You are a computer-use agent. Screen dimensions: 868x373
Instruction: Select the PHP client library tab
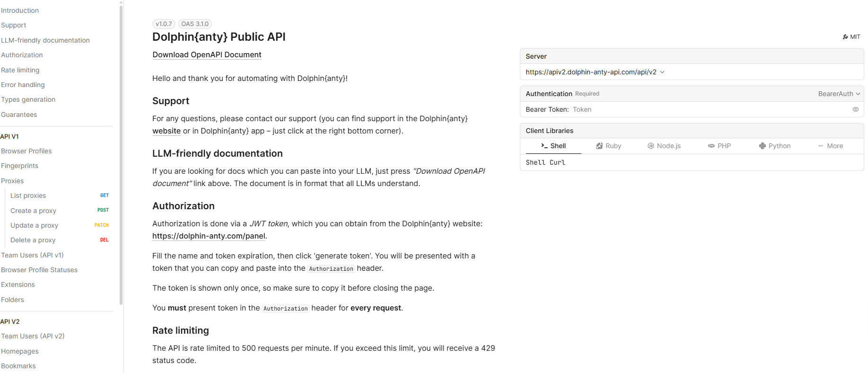click(719, 146)
